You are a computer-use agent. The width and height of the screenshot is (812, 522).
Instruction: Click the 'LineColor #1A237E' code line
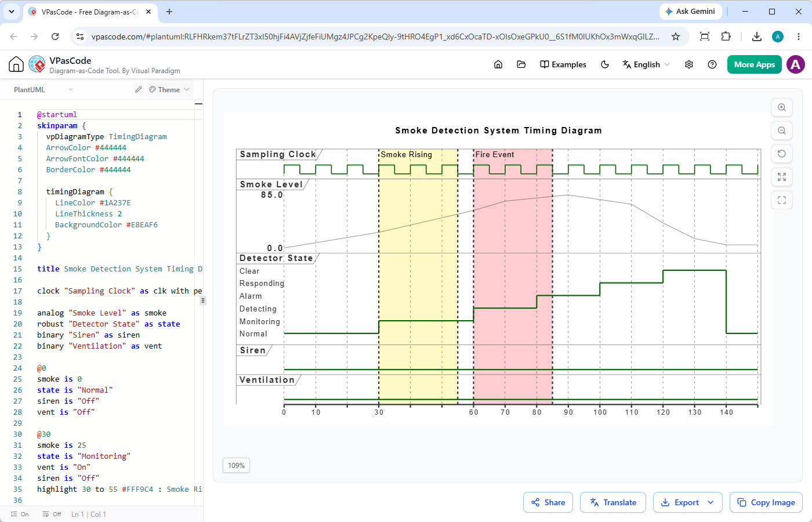pyautogui.click(x=93, y=202)
